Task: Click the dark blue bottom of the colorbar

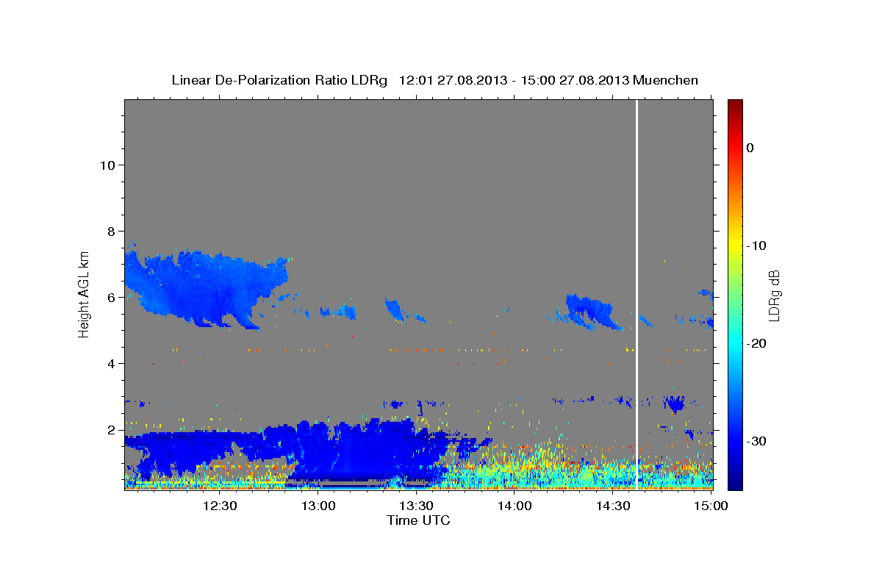Action: 735,481
